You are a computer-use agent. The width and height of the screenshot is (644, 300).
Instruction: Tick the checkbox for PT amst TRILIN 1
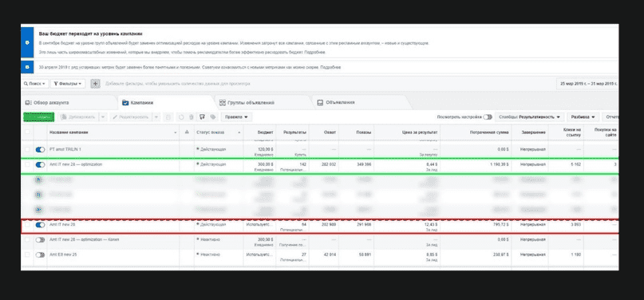[x=27, y=149]
